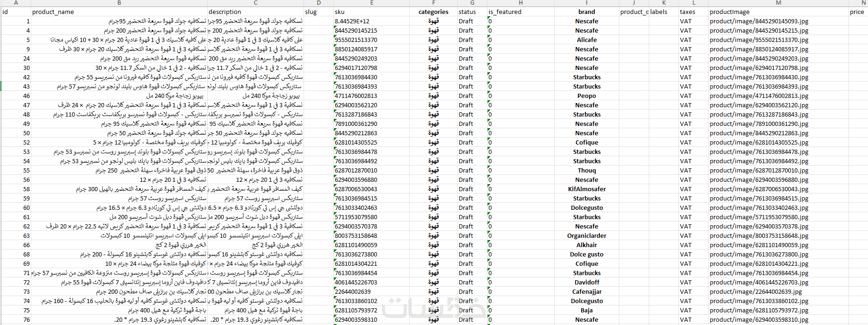Viewport: 868px width, 325px height.
Task: Select sku cell 8003753158648
Action: [372, 235]
